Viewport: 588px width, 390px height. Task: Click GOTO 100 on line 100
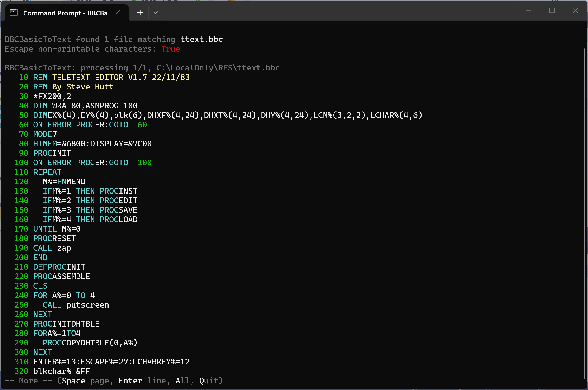pos(130,162)
